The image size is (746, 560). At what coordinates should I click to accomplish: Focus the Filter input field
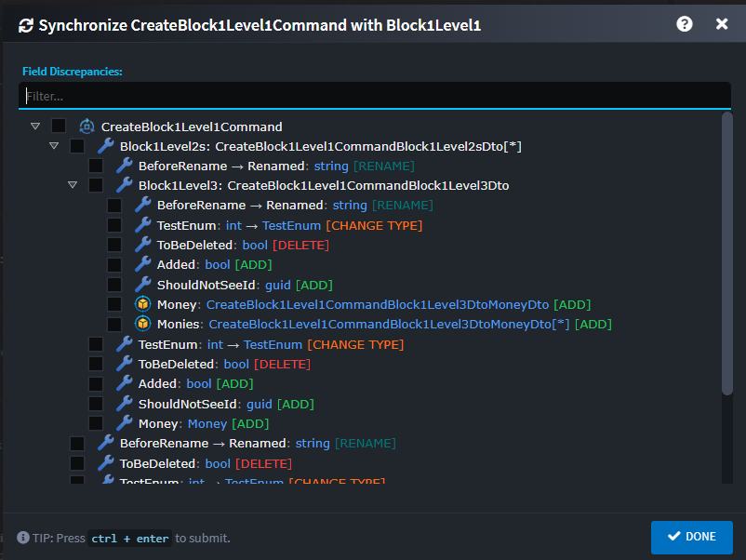tap(375, 96)
